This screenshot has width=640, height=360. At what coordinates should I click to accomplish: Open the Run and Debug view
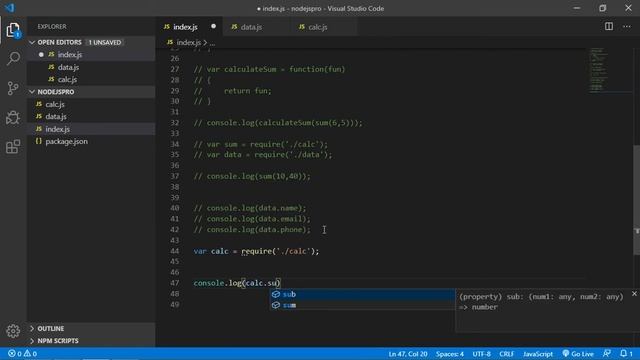click(x=13, y=118)
